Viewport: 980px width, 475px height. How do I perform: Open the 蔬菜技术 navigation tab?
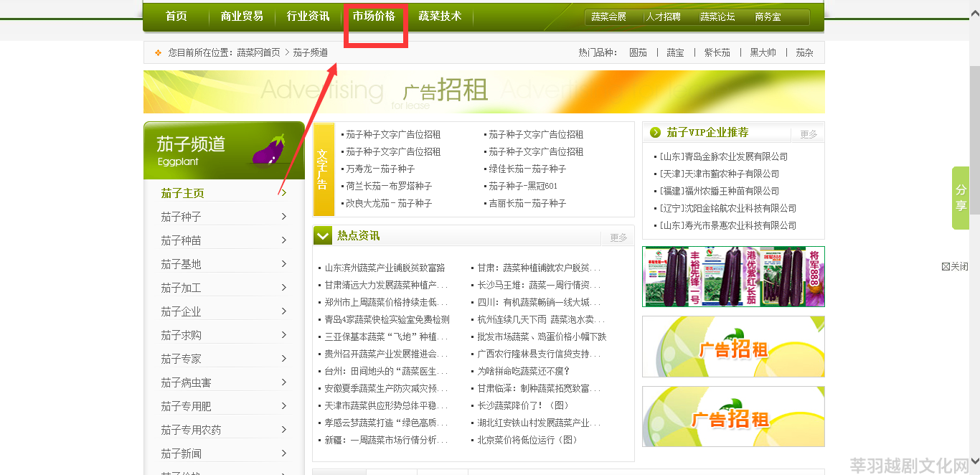pyautogui.click(x=440, y=17)
